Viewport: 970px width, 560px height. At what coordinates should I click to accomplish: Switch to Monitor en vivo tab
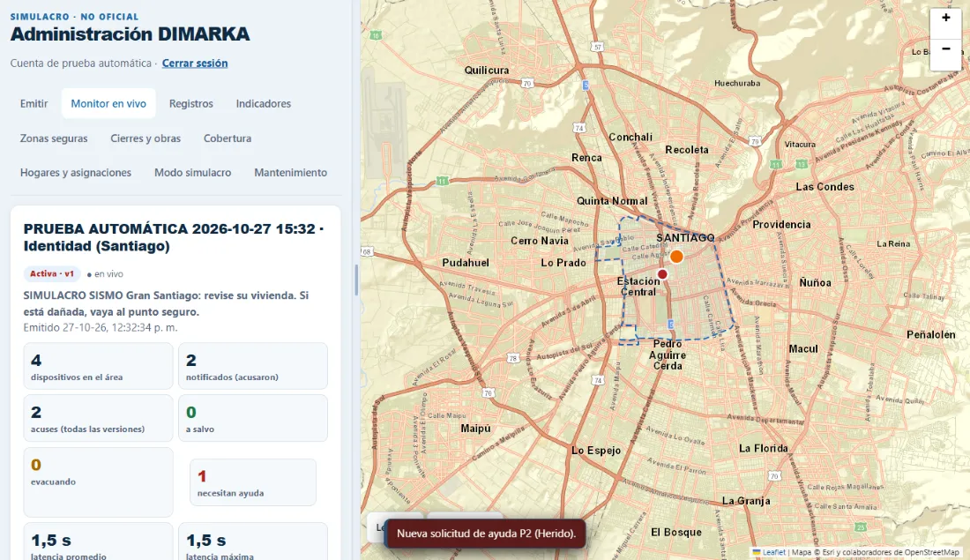click(x=108, y=103)
